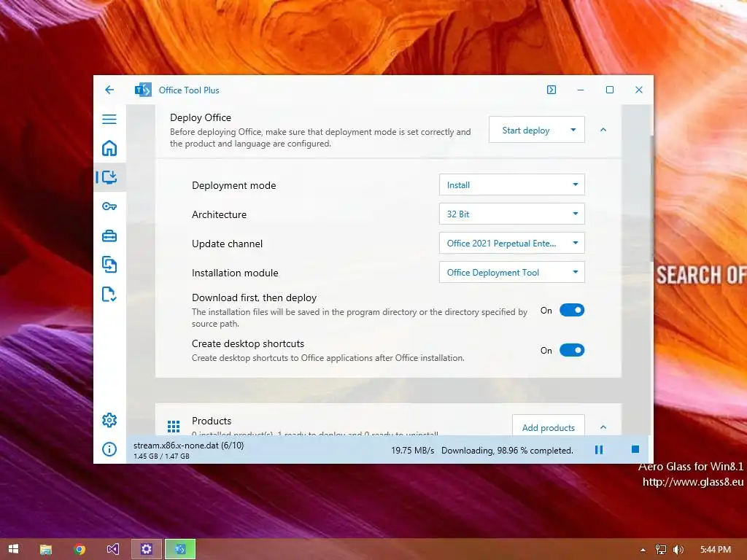The image size is (747, 560).
Task: Open the Windows Start button
Action: (x=13, y=549)
